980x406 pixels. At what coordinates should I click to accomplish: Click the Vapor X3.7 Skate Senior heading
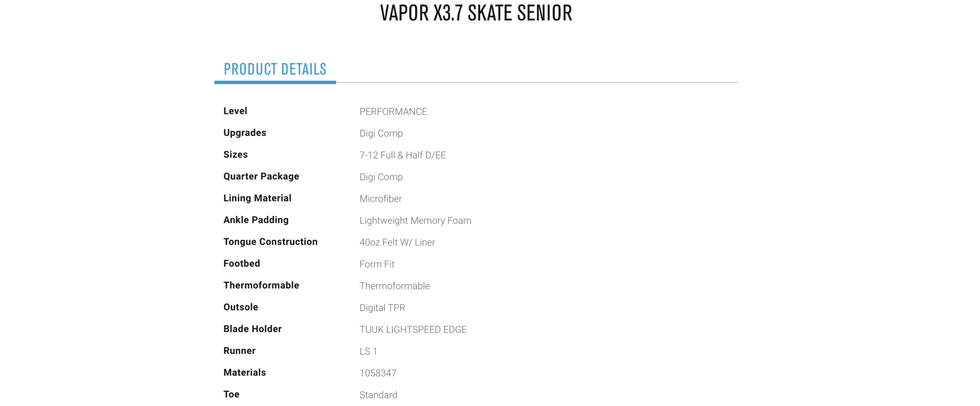[476, 13]
